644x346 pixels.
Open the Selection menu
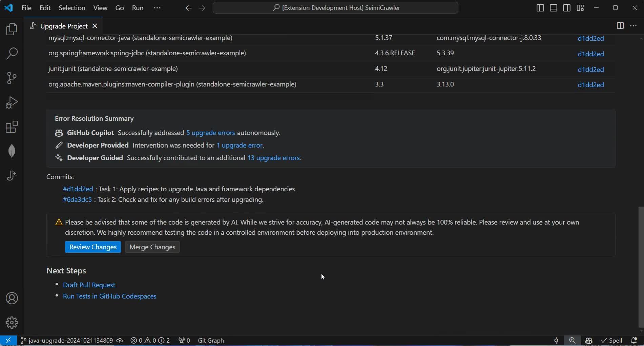coord(71,7)
